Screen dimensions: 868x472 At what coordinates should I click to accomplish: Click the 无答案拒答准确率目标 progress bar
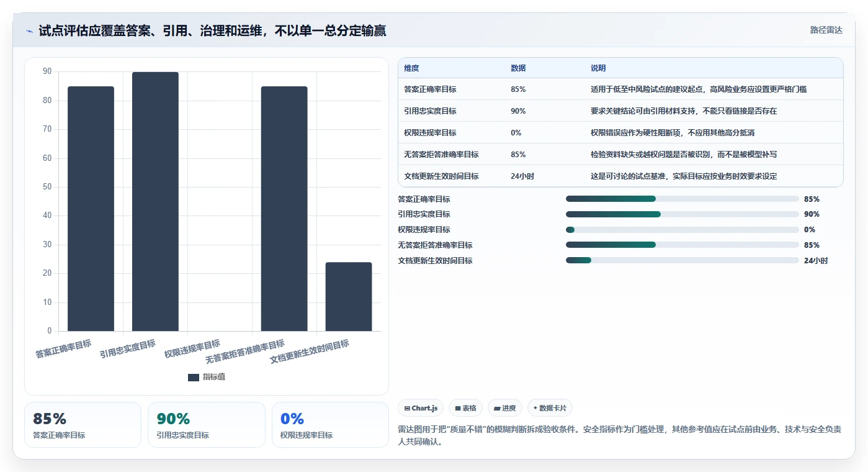(x=682, y=245)
